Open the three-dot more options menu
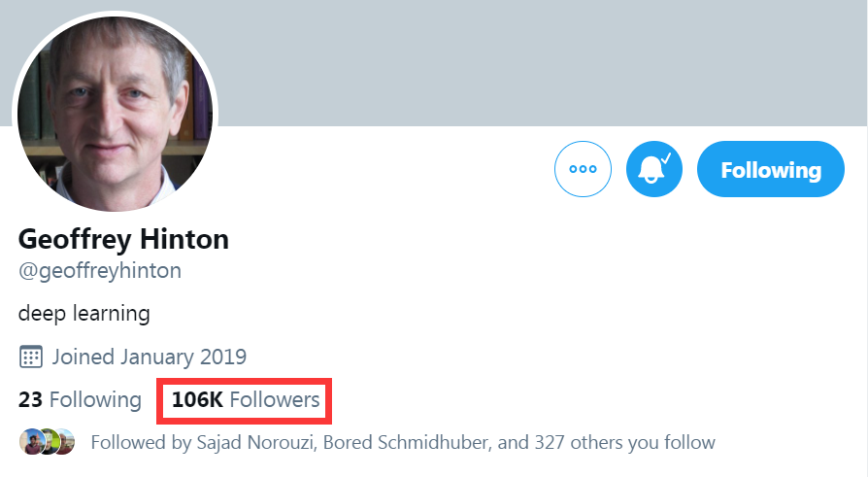This screenshot has height=477, width=868. [x=583, y=169]
